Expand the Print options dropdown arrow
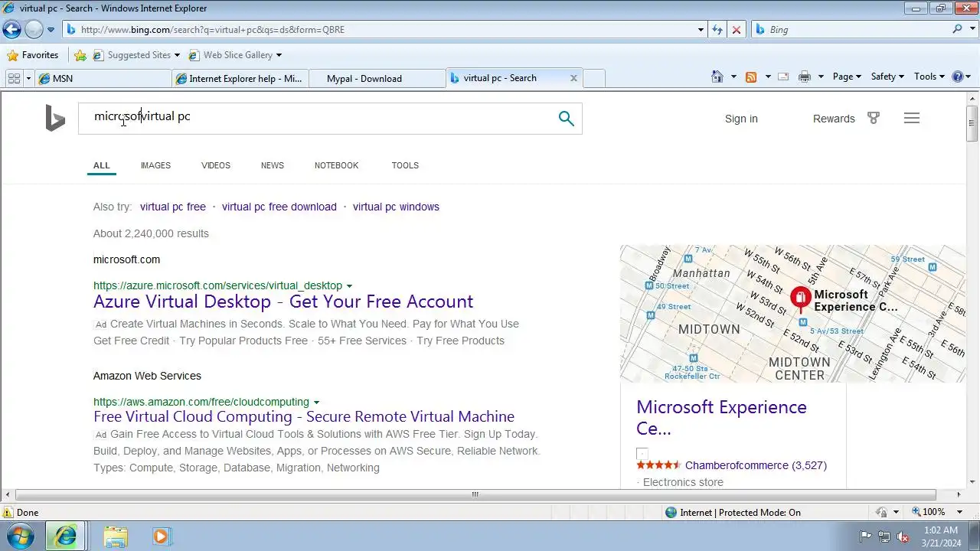 [821, 77]
